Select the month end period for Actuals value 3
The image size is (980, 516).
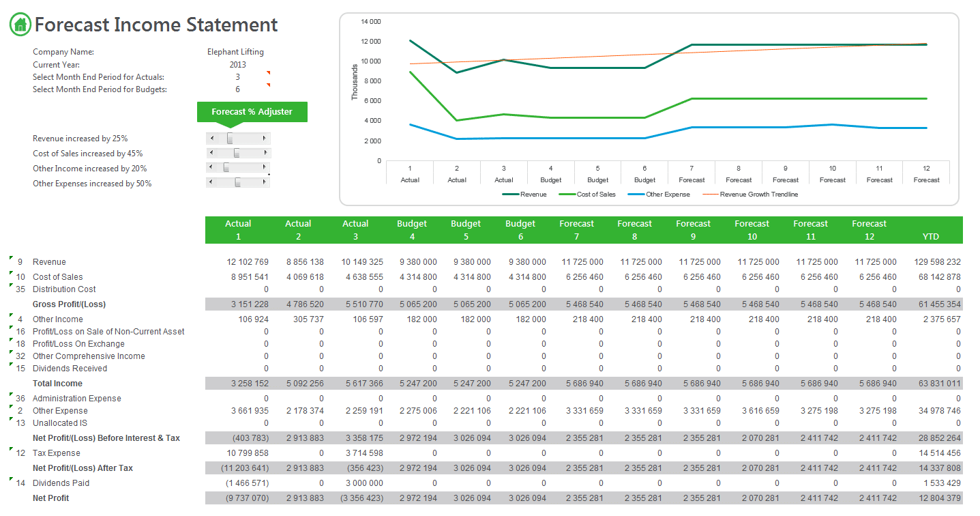237,77
